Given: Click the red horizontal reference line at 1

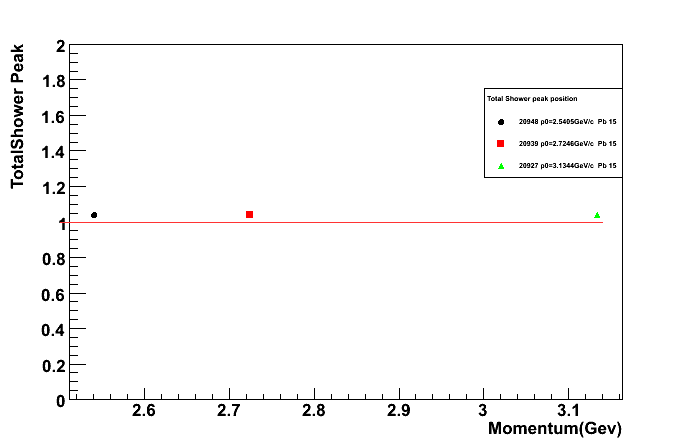Looking at the screenshot, I should pos(331,222).
